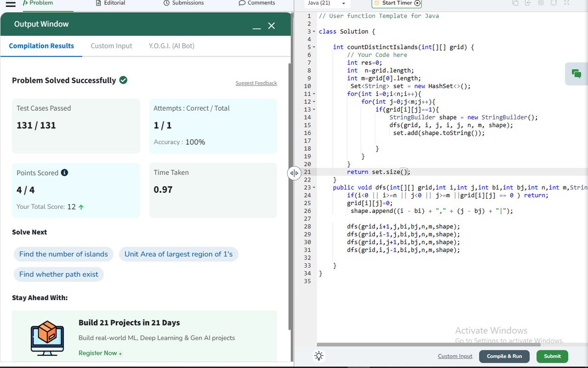Viewport: 588px width, 368px height.
Task: Click Custom Input link below editor
Action: coord(455,356)
